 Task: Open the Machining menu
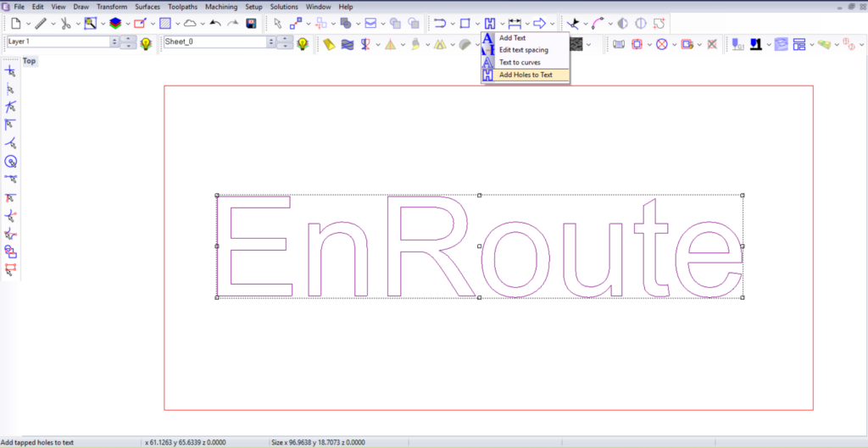coord(221,7)
